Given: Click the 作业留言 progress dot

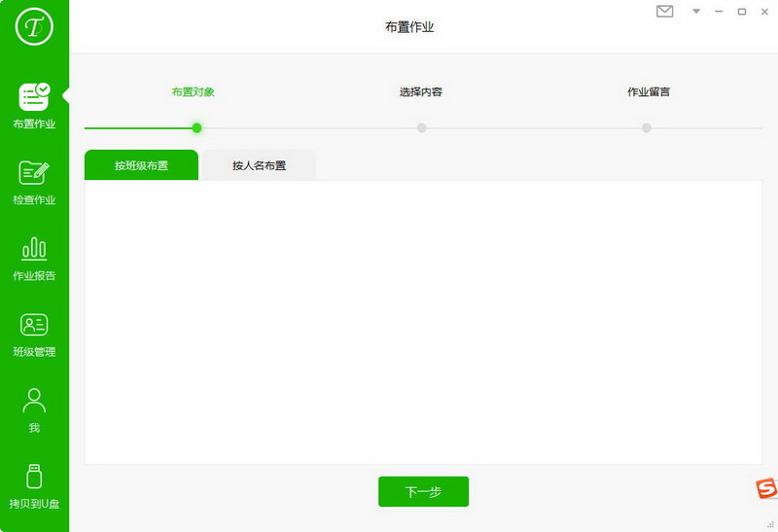Looking at the screenshot, I should [x=647, y=128].
